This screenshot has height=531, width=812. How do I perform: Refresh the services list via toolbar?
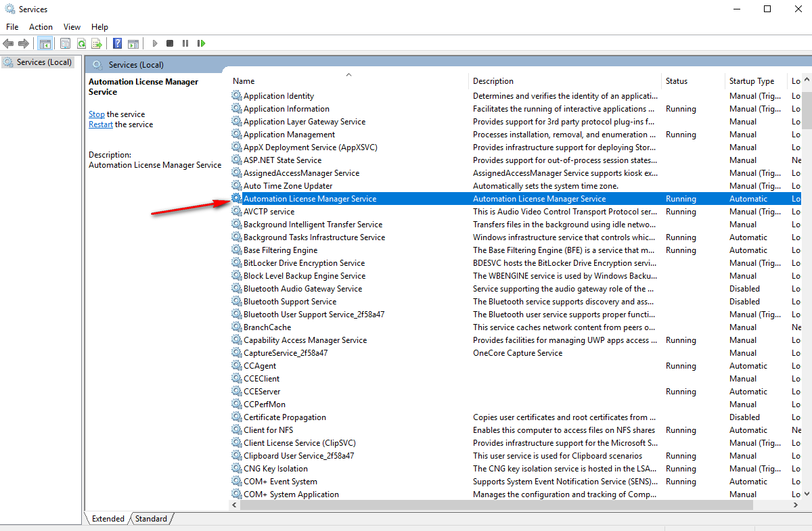[81, 43]
